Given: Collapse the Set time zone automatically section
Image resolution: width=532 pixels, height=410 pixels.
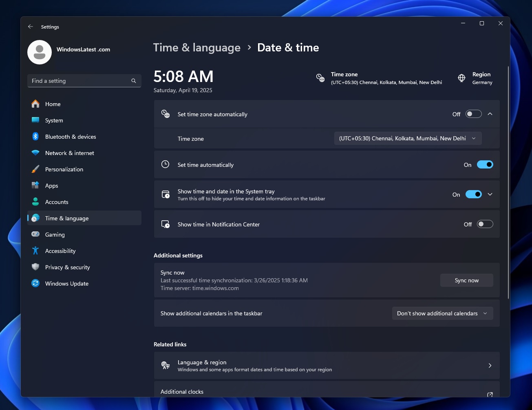Looking at the screenshot, I should click(490, 114).
